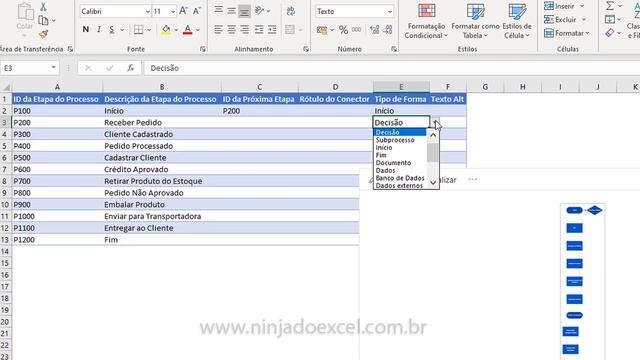Toggle underline S formatting

(112, 29)
